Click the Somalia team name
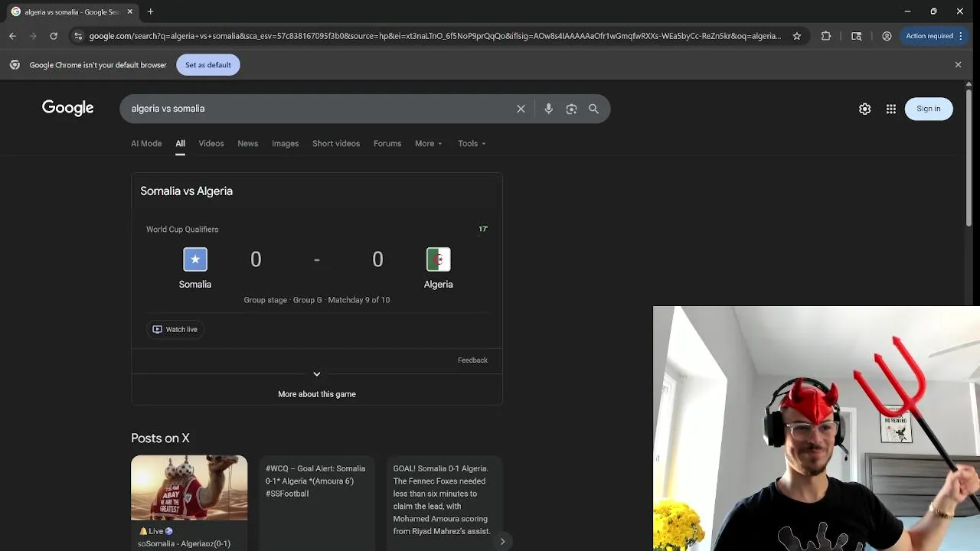Image resolution: width=980 pixels, height=551 pixels. click(195, 284)
